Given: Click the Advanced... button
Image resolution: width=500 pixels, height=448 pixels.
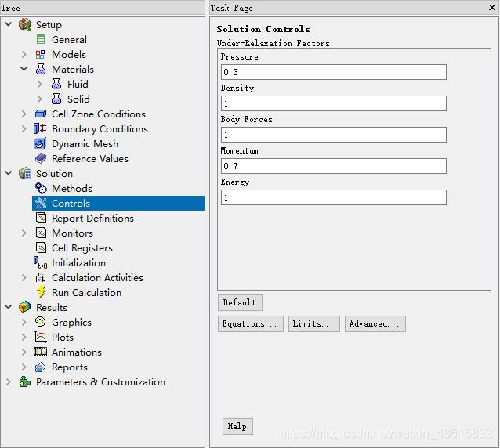Looking at the screenshot, I should point(375,324).
